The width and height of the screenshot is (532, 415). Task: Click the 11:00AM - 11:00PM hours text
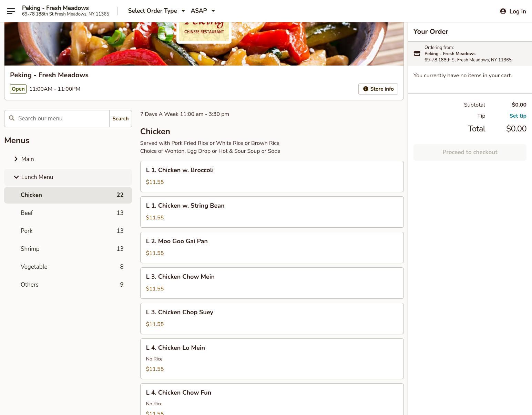point(55,89)
